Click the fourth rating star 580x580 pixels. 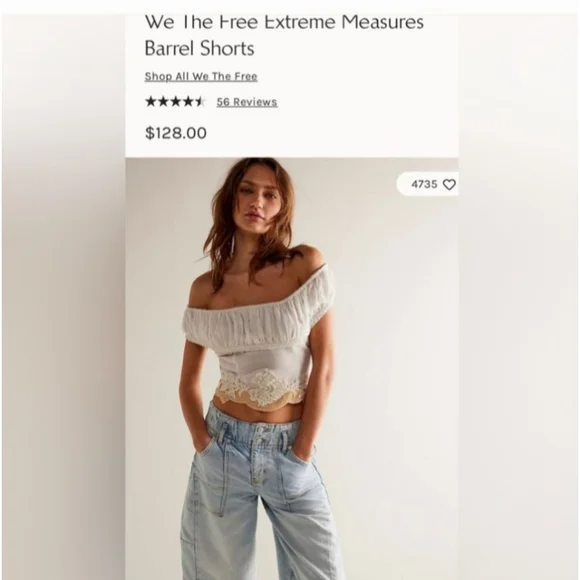[x=188, y=101]
